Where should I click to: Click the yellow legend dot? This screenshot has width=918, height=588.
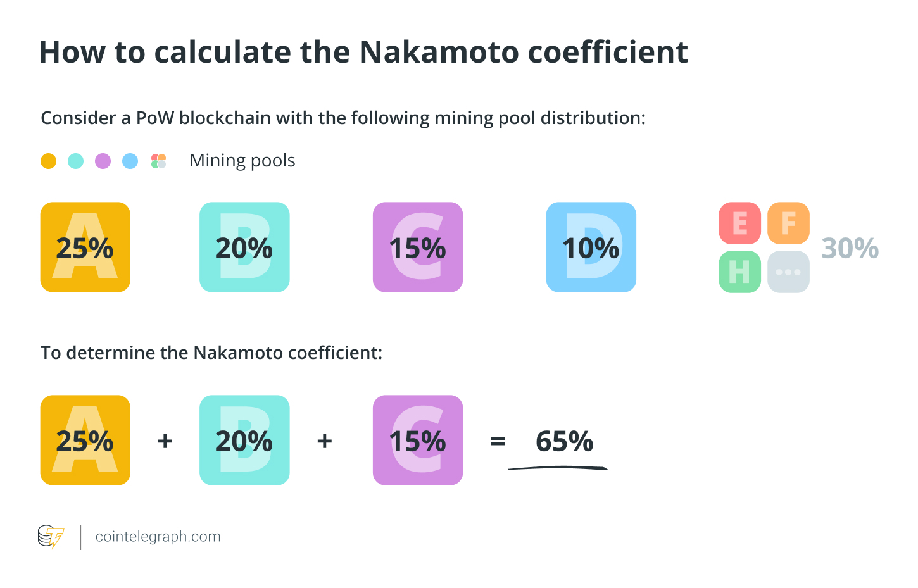[x=48, y=161]
